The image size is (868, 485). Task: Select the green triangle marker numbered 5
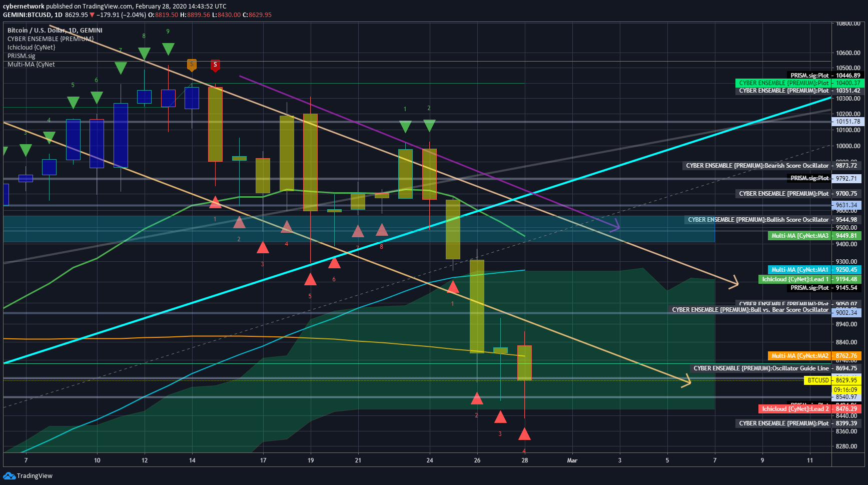point(73,102)
